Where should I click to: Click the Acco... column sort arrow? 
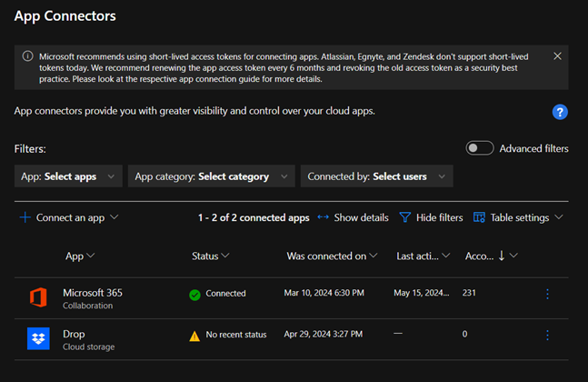coord(502,256)
